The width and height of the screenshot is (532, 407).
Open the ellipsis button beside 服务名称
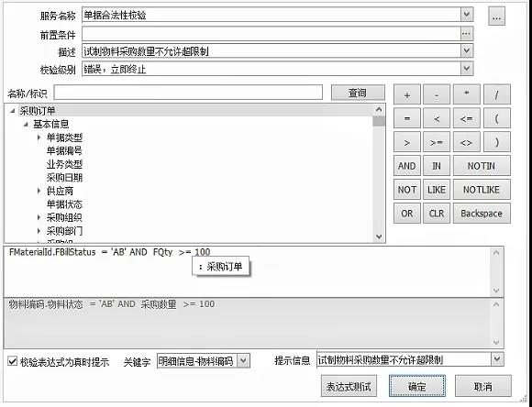pos(496,16)
